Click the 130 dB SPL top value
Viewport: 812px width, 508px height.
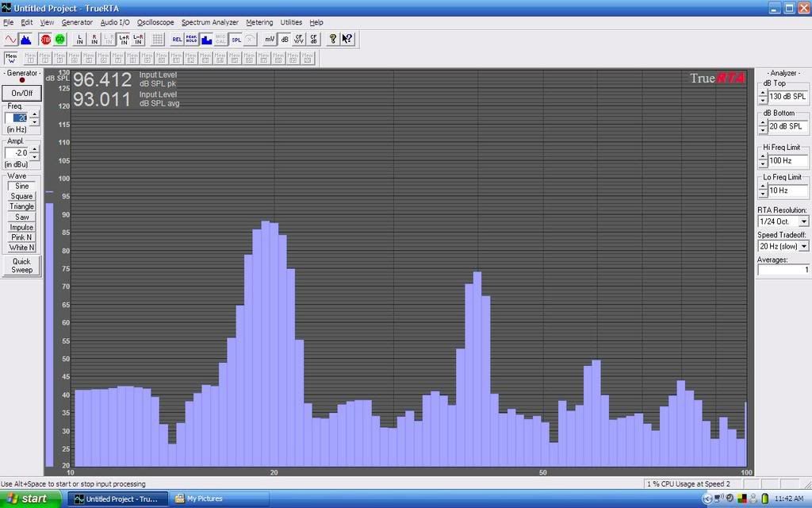788,96
